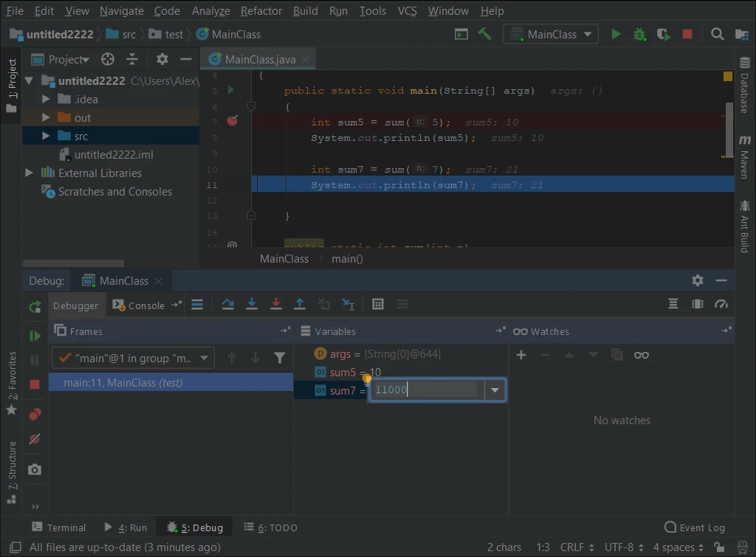The image size is (756, 557).
Task: Open Debug panel settings gear
Action: tap(697, 280)
